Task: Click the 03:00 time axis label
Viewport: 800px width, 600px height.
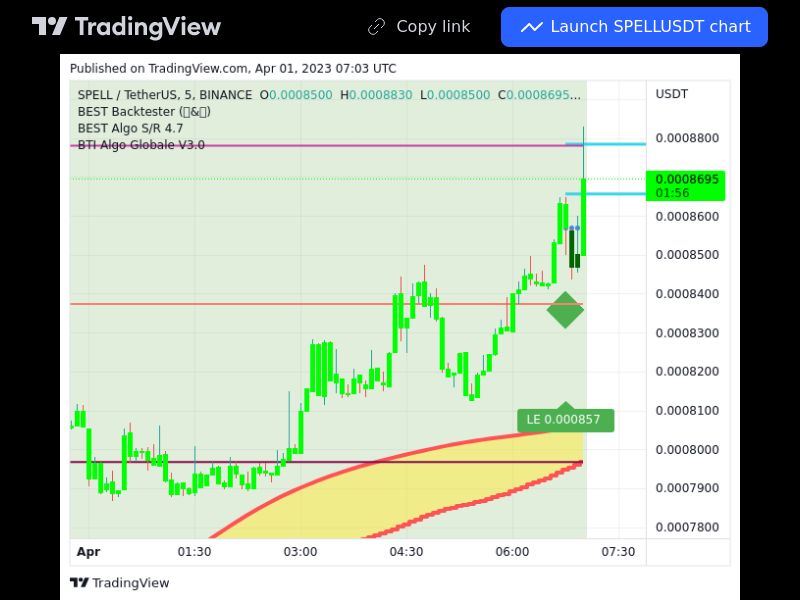Action: pos(301,552)
